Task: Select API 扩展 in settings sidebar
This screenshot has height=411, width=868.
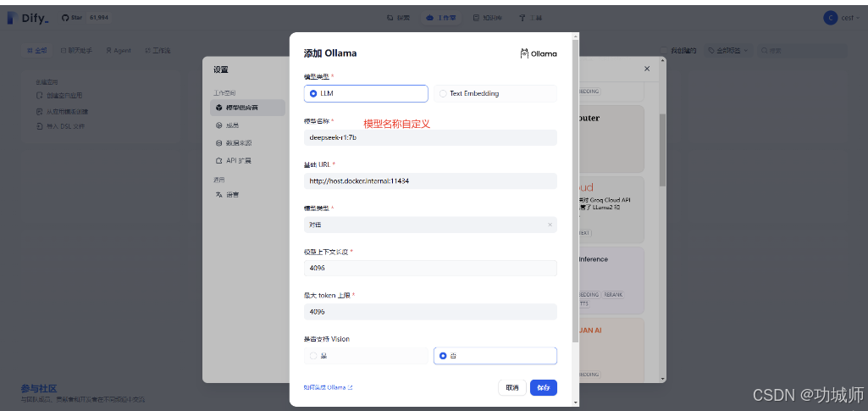Action: pos(247,161)
